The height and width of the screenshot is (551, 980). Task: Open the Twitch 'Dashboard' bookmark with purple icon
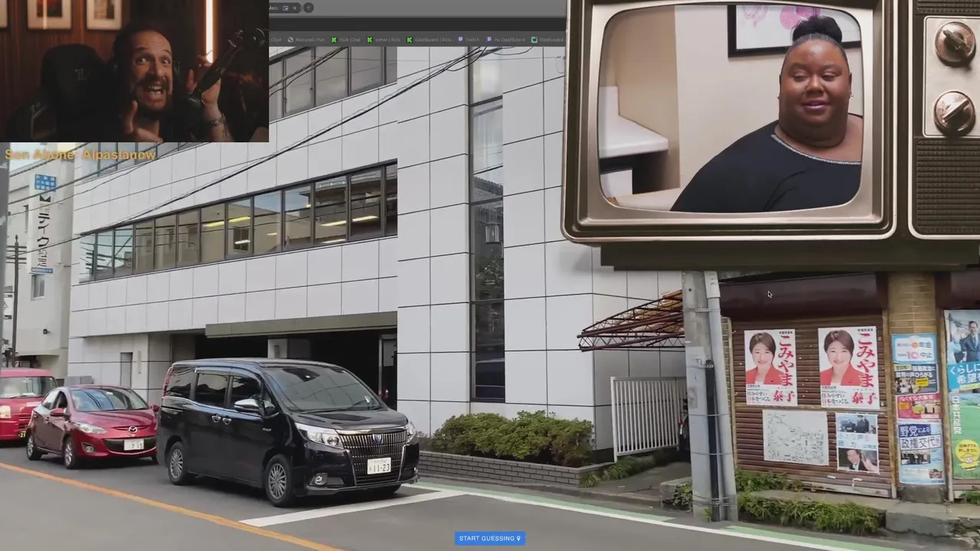coord(506,40)
